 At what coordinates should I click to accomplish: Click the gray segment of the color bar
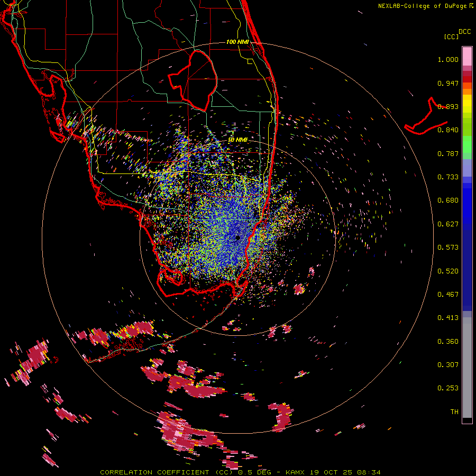tap(467, 368)
